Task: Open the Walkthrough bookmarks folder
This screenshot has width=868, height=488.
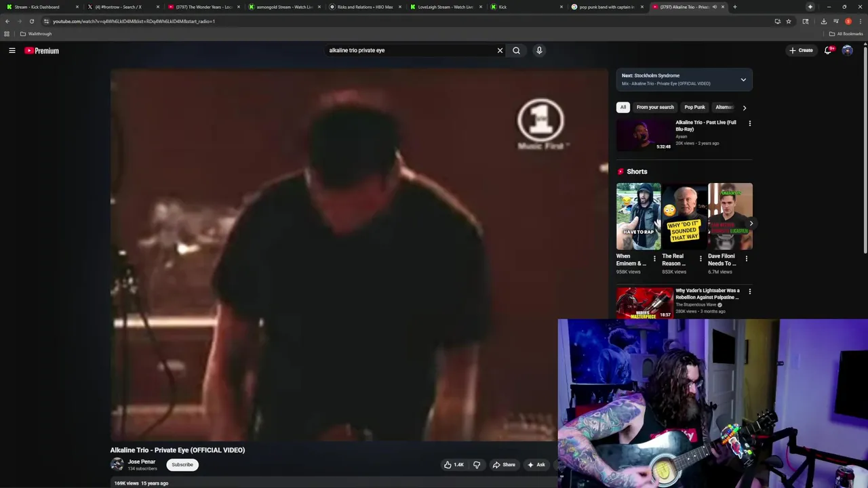Action: point(36,34)
